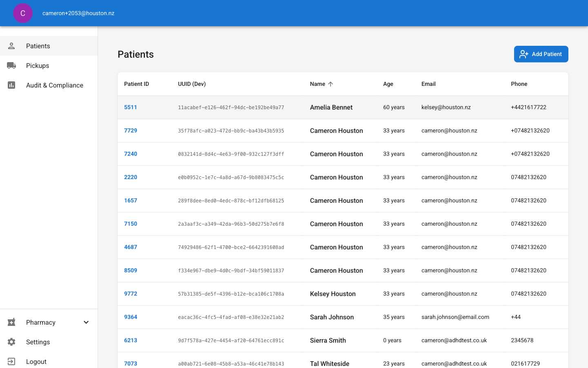The image size is (588, 368).
Task: Click the name Tal Whiteside
Action: point(330,364)
